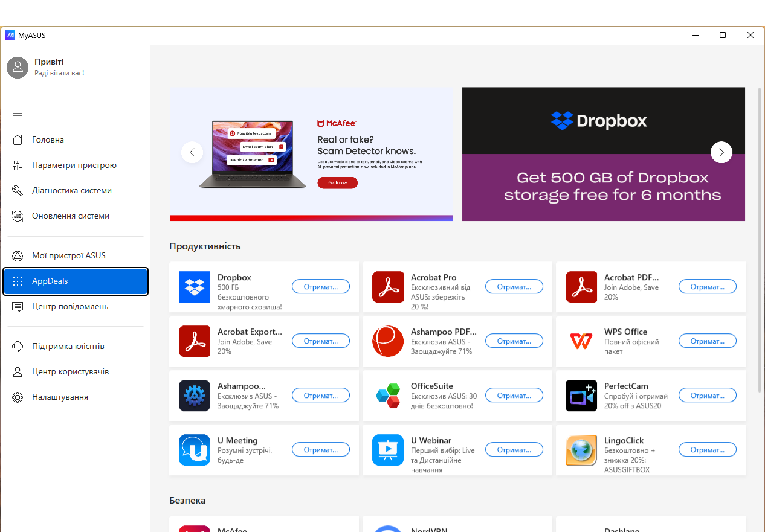This screenshot has width=765, height=532.
Task: Click the Dropbox app icon
Action: click(x=195, y=287)
